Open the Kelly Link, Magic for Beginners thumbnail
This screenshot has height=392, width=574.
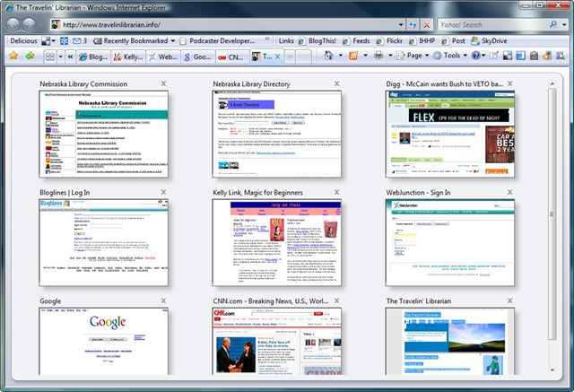pos(277,242)
